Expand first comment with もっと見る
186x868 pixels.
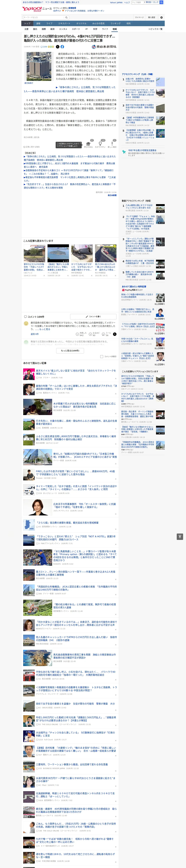point(45,329)
